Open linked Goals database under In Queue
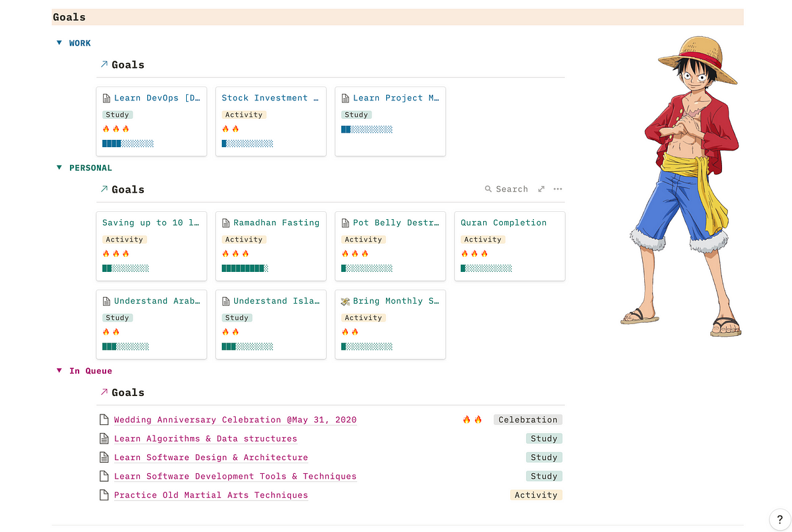792x532 pixels. 128,393
